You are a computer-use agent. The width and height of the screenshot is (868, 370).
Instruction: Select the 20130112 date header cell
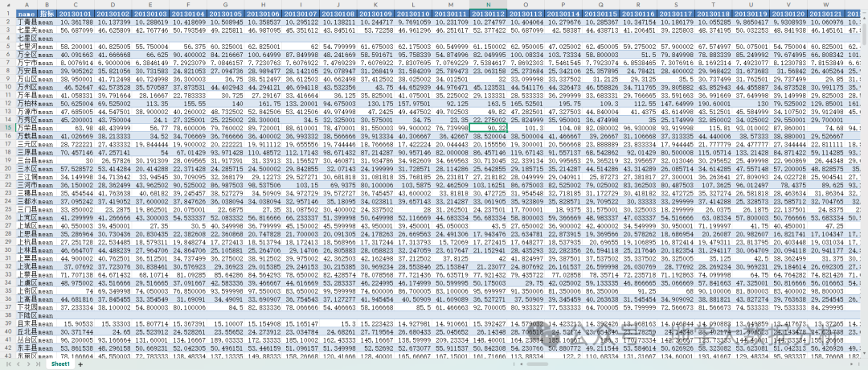(488, 13)
